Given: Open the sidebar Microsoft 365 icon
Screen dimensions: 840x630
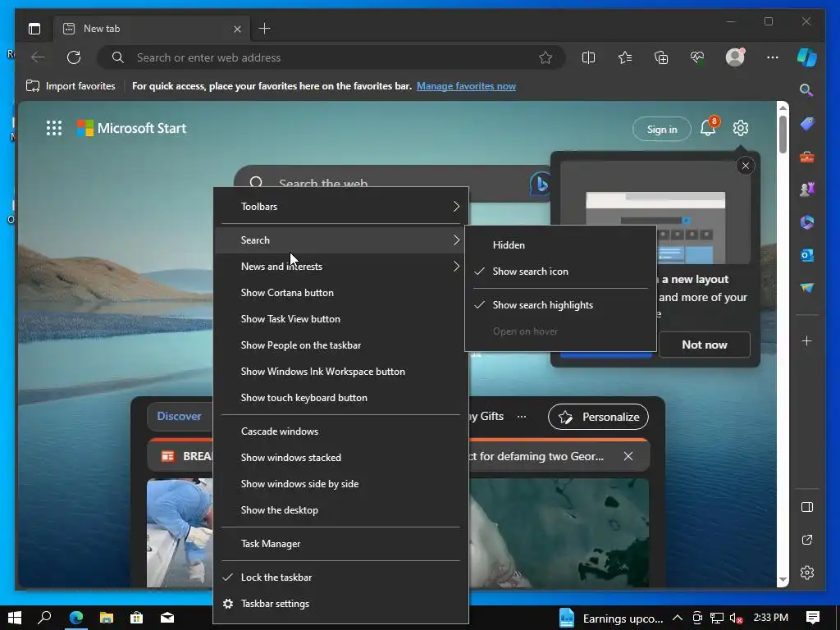Looking at the screenshot, I should tap(807, 222).
